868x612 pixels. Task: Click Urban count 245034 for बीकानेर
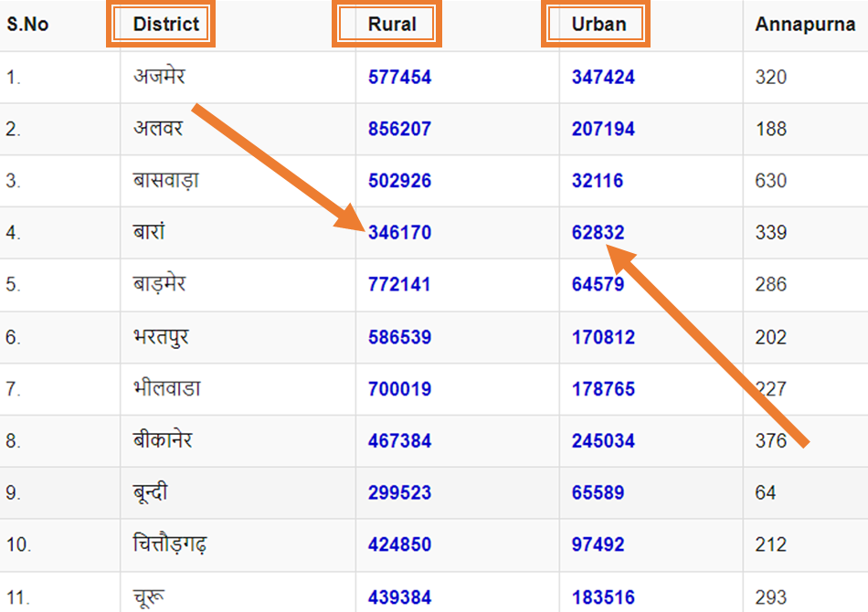(x=603, y=441)
